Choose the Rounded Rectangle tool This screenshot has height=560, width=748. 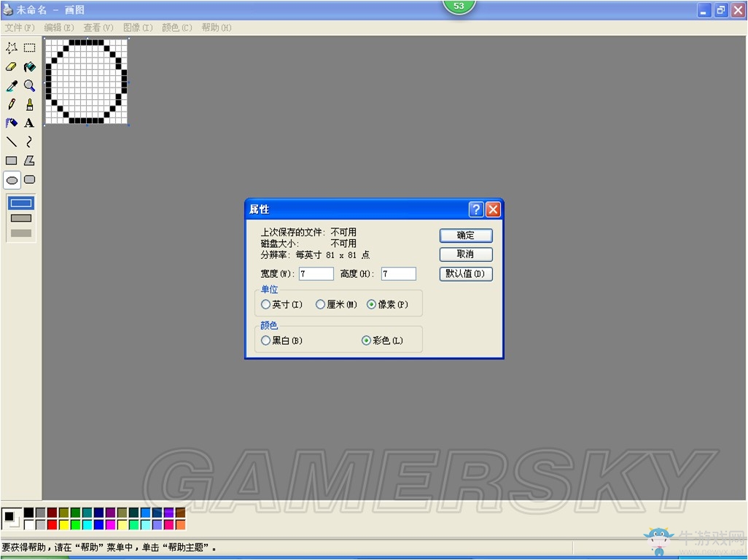[30, 179]
